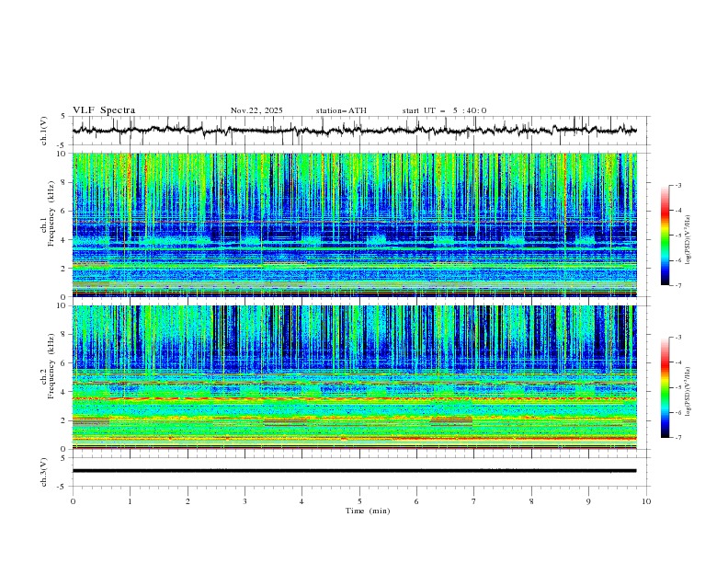Viewport: 728px width, 563px height.
Task: Click the time axis tick label '3'
Action: click(x=245, y=501)
